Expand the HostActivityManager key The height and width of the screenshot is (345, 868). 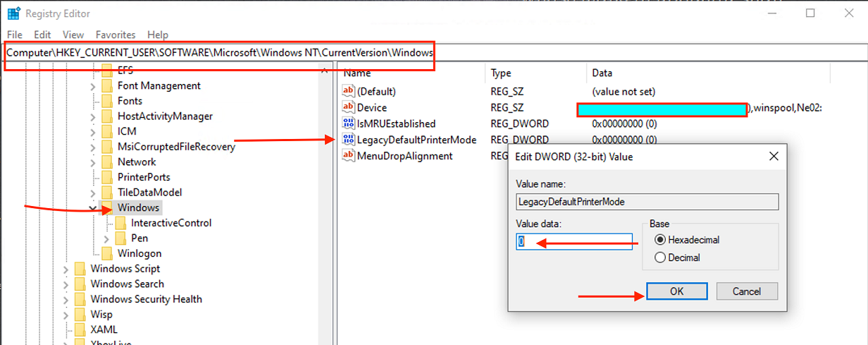93,116
